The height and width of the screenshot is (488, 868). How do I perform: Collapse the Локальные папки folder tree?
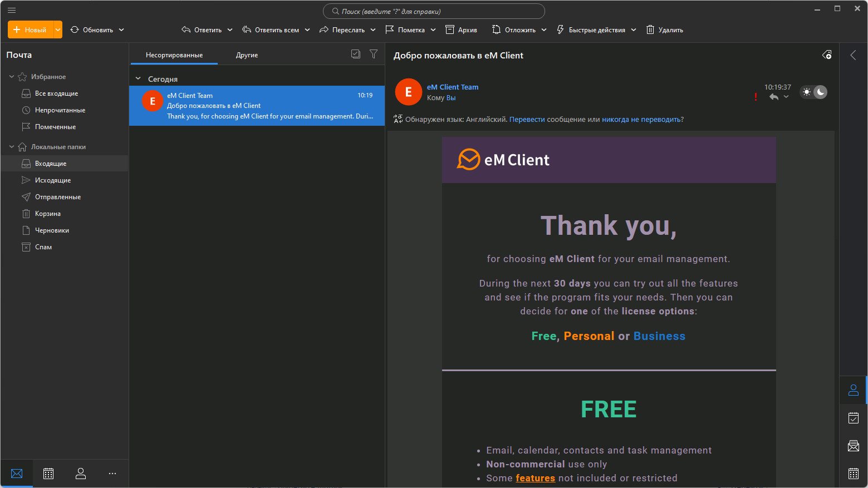[12, 147]
